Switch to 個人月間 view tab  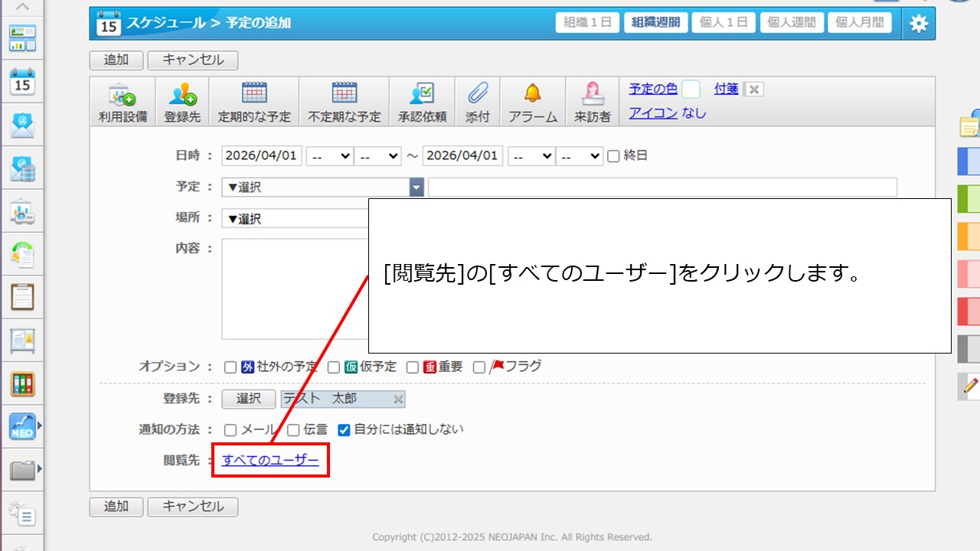[x=860, y=23]
